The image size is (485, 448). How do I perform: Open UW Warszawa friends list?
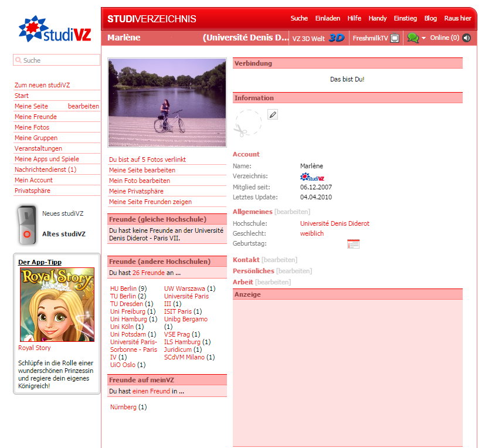[x=184, y=289]
